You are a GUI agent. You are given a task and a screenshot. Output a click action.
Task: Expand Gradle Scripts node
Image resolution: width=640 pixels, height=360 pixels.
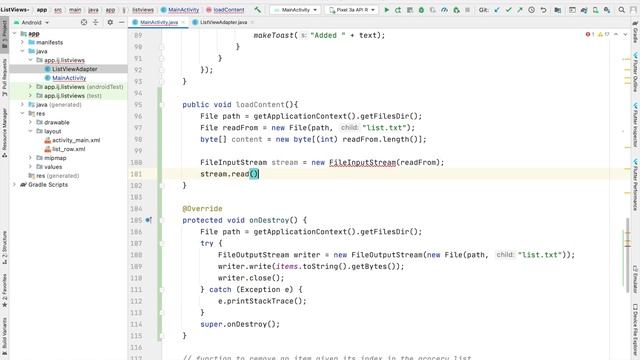[15, 184]
